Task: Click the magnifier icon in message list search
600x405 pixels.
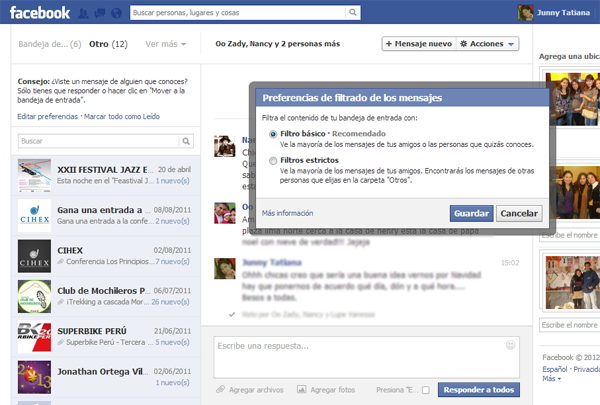Action: [186, 141]
